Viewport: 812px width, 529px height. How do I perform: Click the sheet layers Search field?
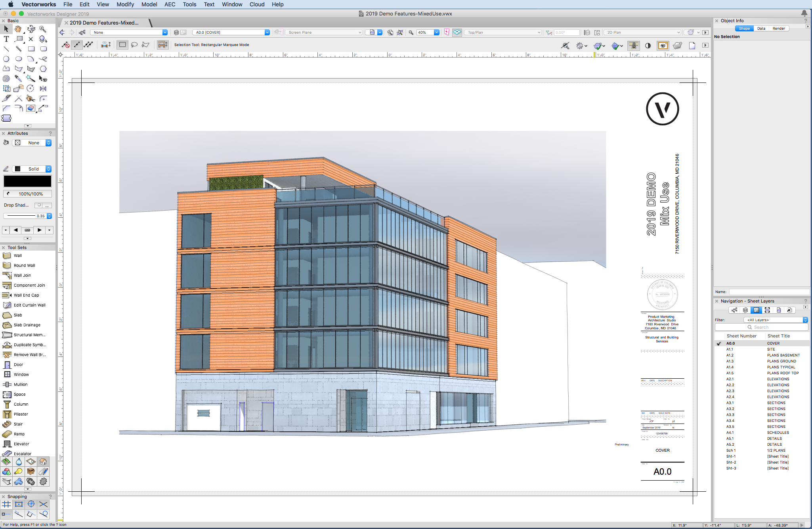point(761,327)
